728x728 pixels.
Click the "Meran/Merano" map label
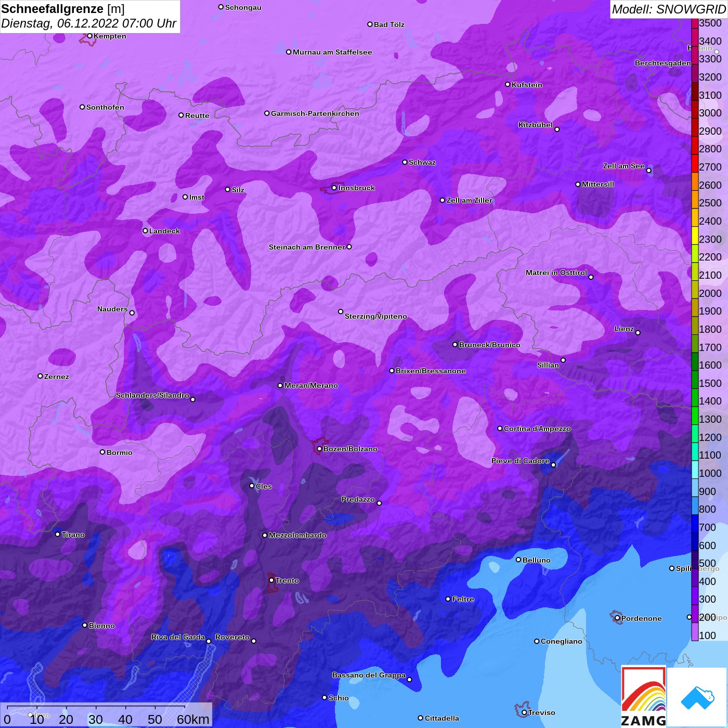pyautogui.click(x=311, y=385)
